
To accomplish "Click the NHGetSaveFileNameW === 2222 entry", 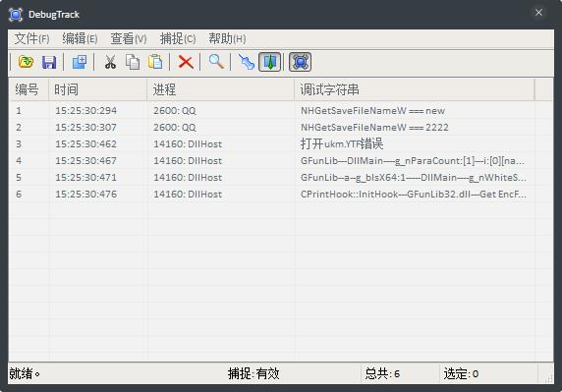I will click(374, 127).
